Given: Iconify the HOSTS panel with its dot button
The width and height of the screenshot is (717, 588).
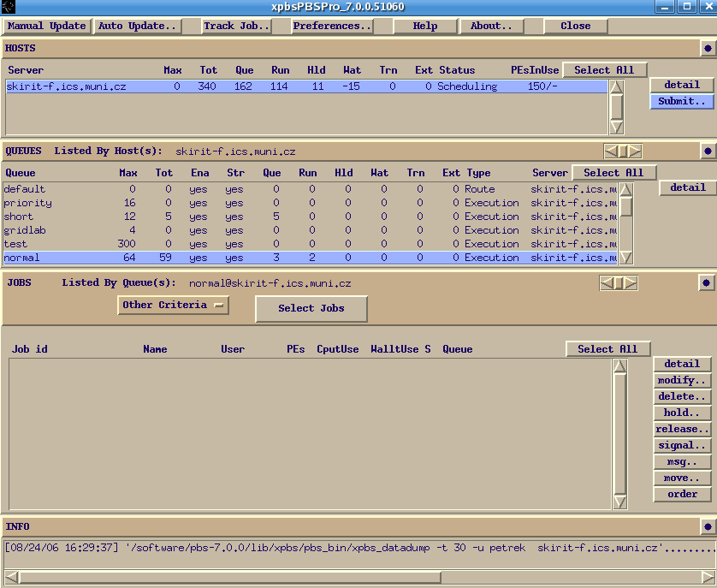Looking at the screenshot, I should (708, 48).
